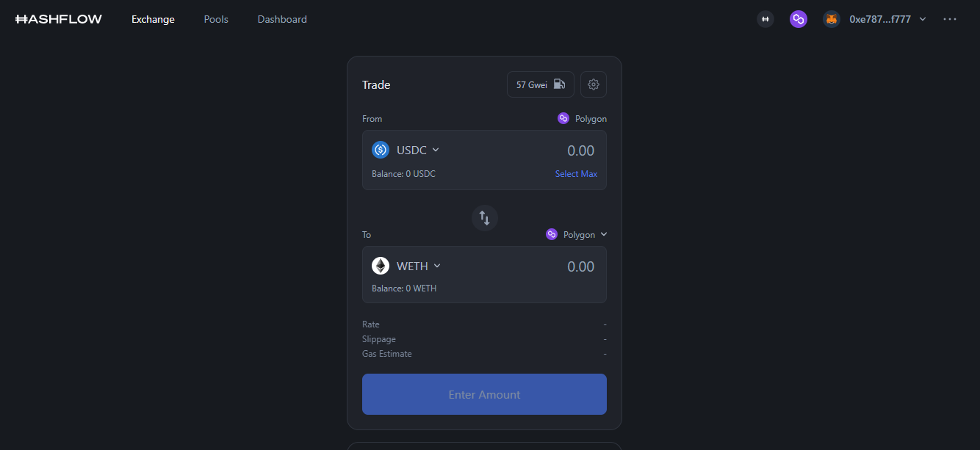Open trade settings via the gear icon
This screenshot has width=980, height=450.
(x=593, y=84)
